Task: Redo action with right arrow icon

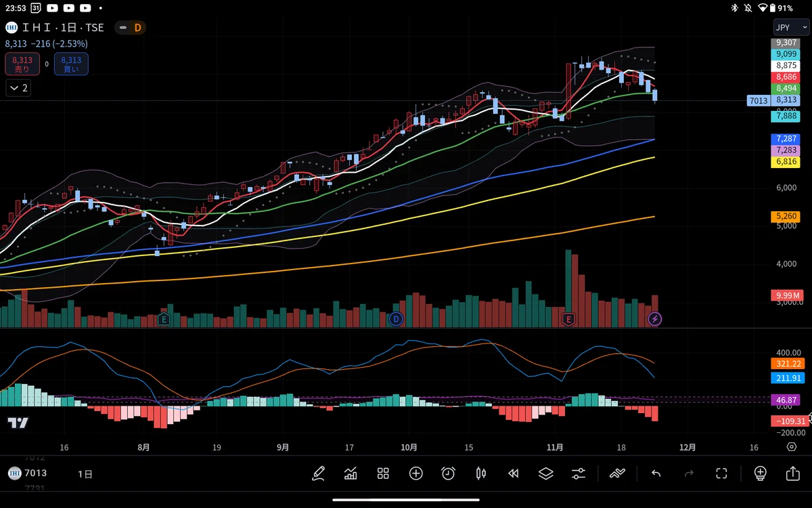Action: point(689,473)
